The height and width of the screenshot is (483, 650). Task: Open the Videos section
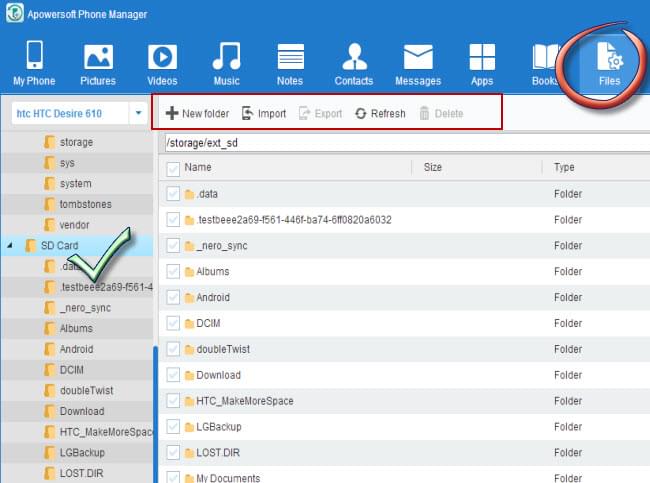pos(162,63)
